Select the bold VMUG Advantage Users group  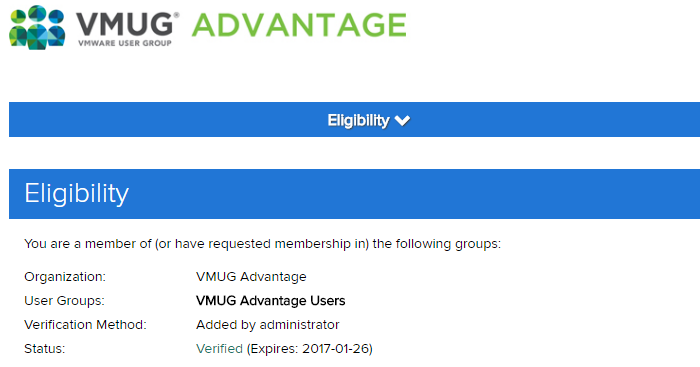[x=271, y=300]
